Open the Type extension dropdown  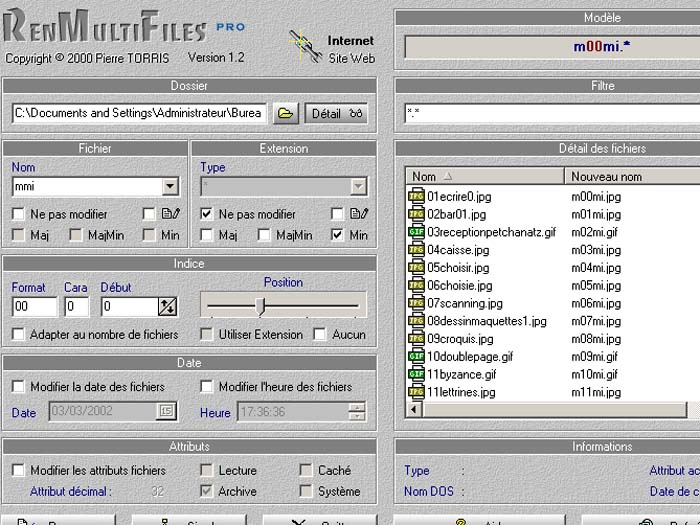point(358,187)
